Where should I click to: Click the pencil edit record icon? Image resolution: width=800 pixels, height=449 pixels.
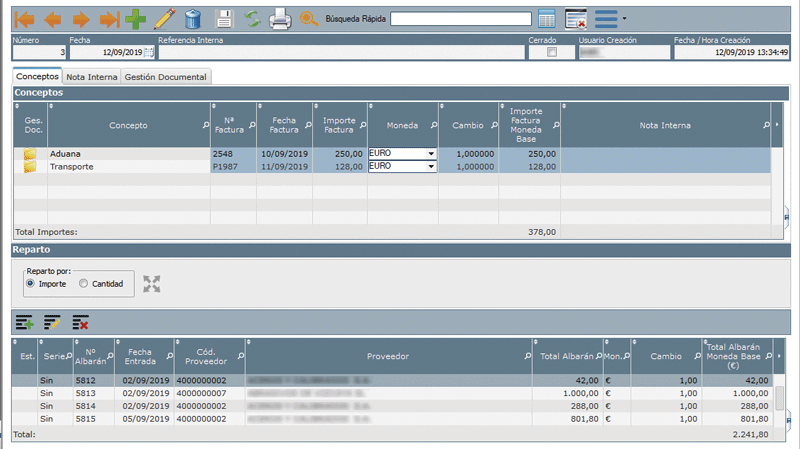pyautogui.click(x=165, y=18)
